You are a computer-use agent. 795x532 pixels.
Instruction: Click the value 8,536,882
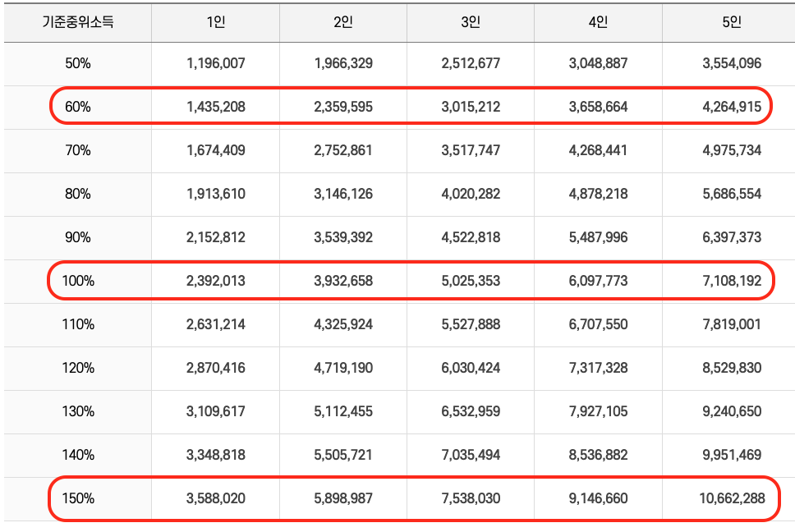coord(598,455)
